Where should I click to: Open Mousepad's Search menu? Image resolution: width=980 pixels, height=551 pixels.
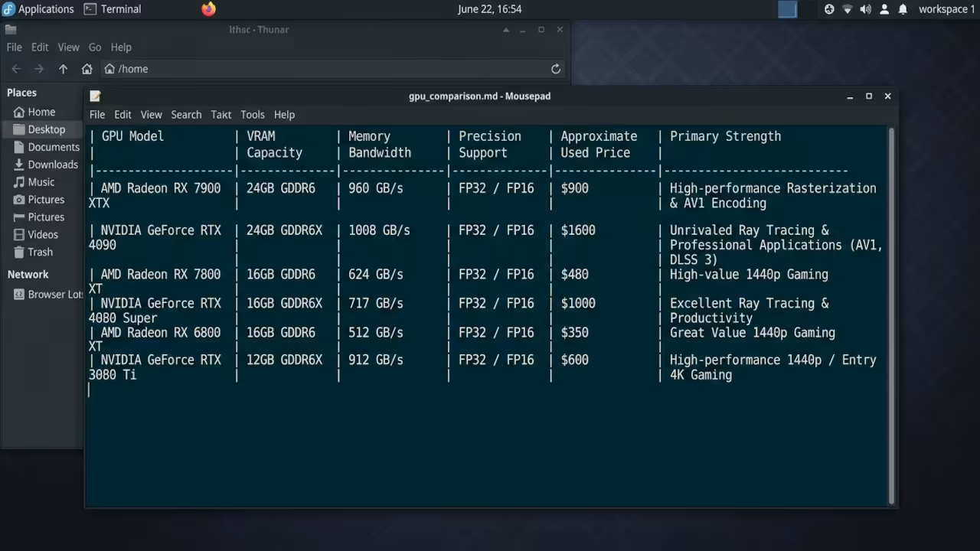(186, 115)
